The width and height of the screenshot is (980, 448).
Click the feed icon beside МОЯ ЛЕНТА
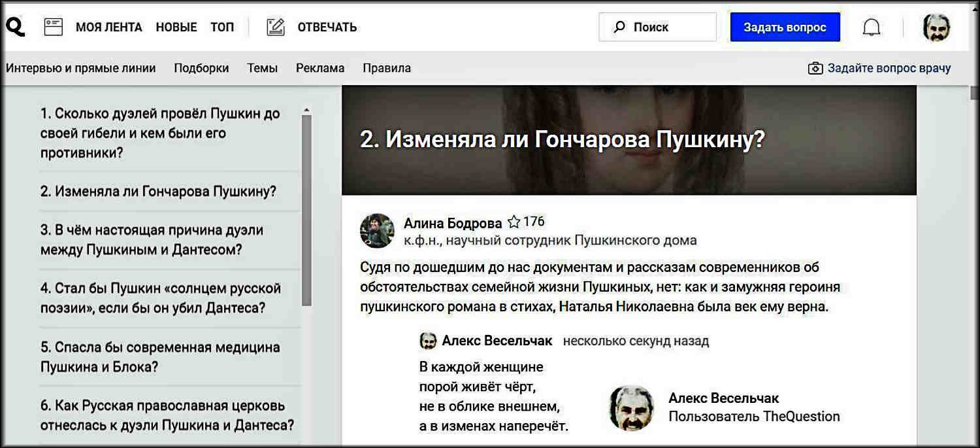pyautogui.click(x=53, y=27)
